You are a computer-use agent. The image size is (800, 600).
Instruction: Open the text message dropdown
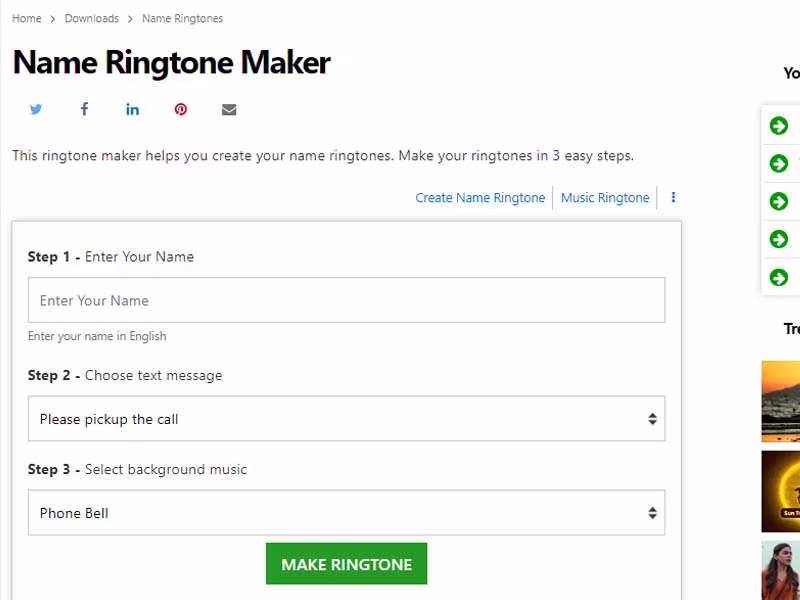pyautogui.click(x=346, y=419)
